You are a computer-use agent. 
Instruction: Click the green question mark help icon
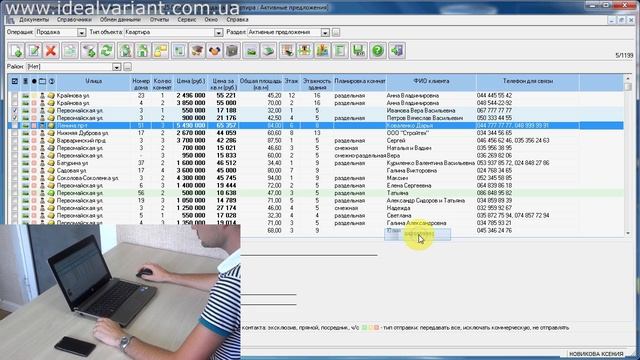(378, 51)
